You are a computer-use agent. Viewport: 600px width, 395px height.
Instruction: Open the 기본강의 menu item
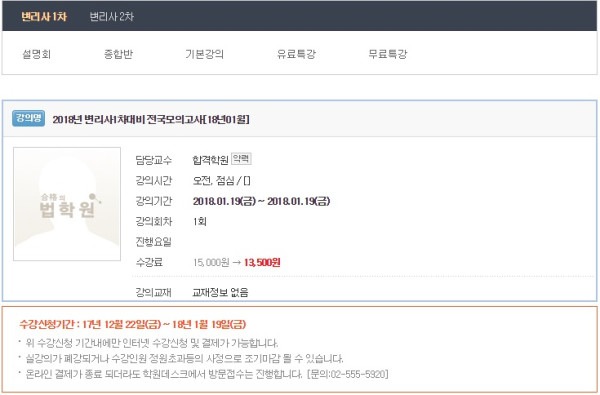click(x=204, y=54)
